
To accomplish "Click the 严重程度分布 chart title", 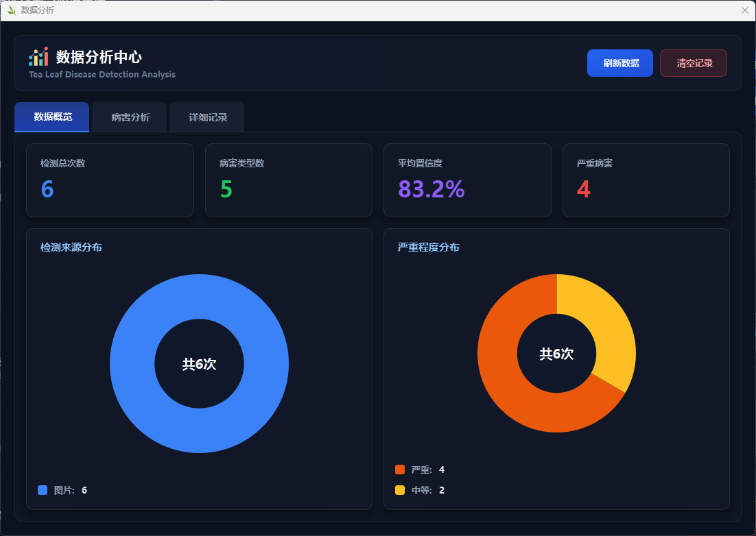I will tap(429, 247).
